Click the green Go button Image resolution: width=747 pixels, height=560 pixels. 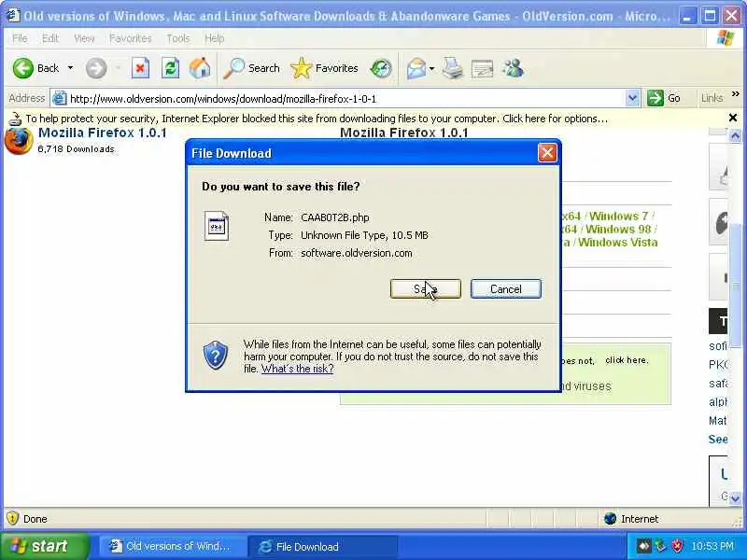(x=664, y=98)
